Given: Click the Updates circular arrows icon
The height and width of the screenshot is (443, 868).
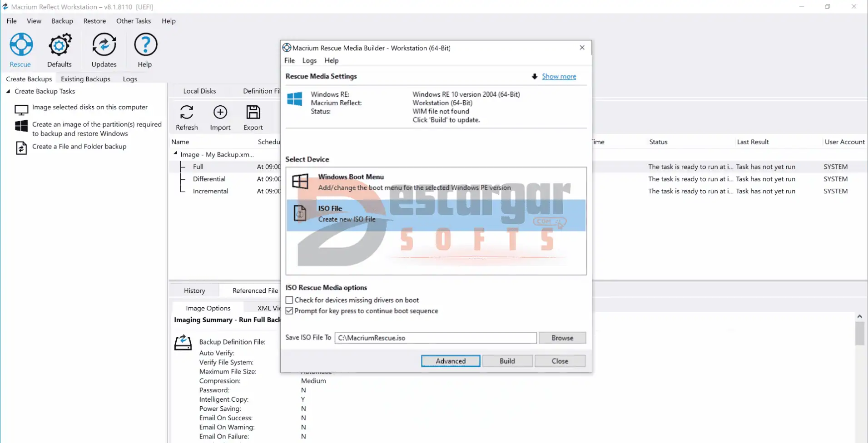Looking at the screenshot, I should coord(104,44).
